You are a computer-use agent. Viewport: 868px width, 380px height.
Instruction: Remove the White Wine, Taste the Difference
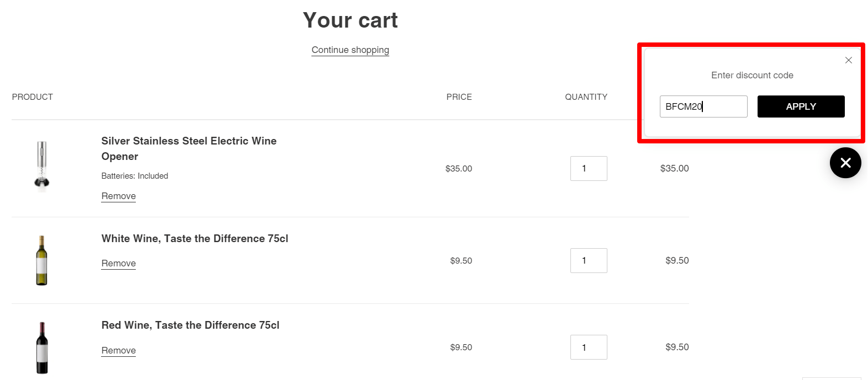point(118,263)
